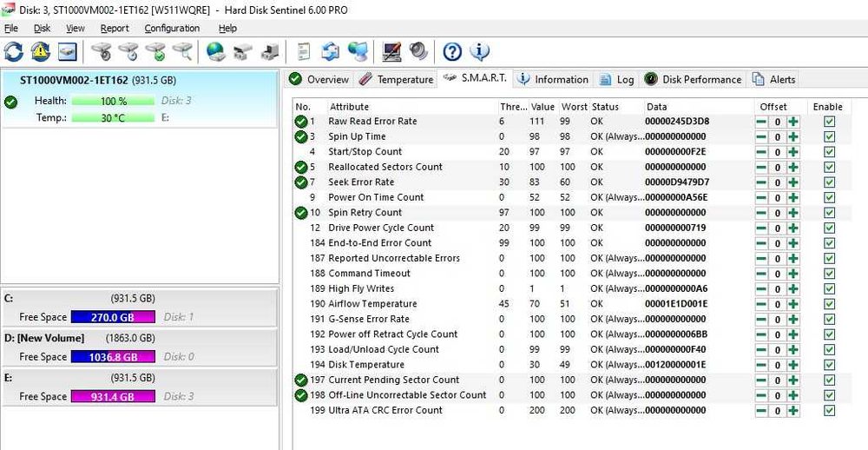Image resolution: width=868 pixels, height=450 pixels.
Task: Click green check icon beside Current Pending Sector Count
Action: coord(301,381)
